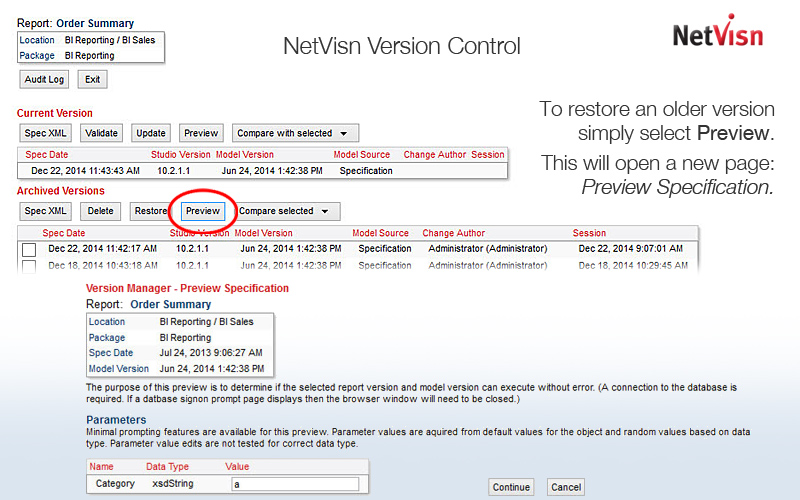Click Order Summary report title at top

pyautogui.click(x=95, y=23)
